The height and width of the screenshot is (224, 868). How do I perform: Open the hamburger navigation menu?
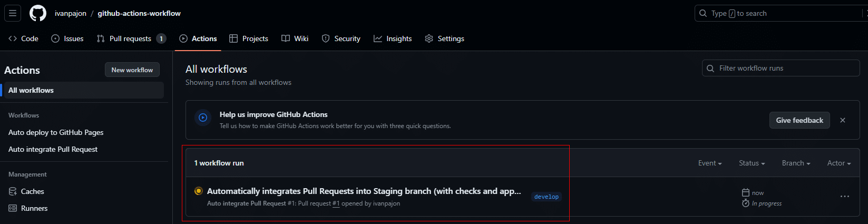click(x=13, y=13)
